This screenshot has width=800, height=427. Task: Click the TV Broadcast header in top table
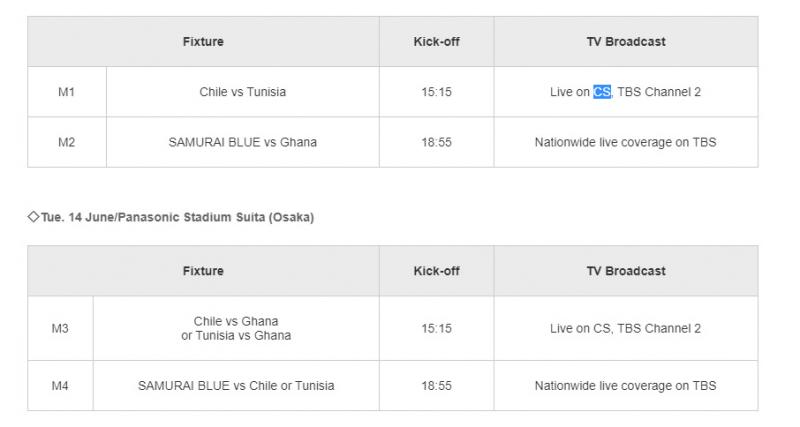point(626,41)
